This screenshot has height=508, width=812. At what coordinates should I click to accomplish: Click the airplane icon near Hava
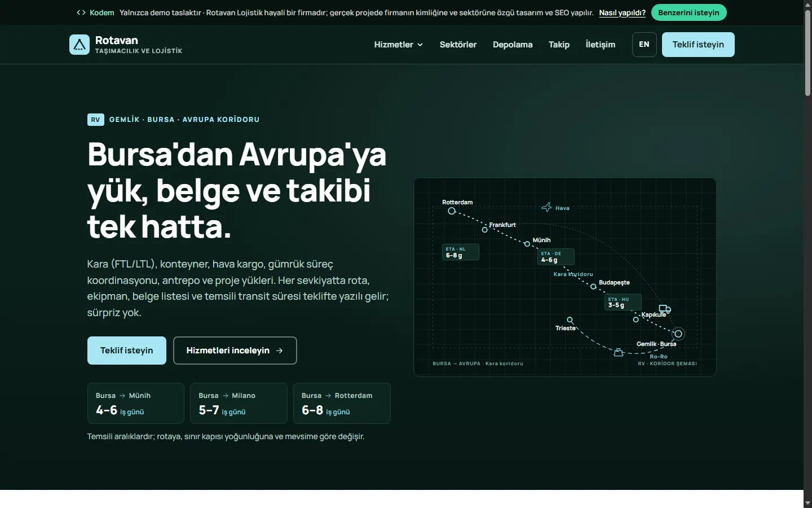[547, 207]
